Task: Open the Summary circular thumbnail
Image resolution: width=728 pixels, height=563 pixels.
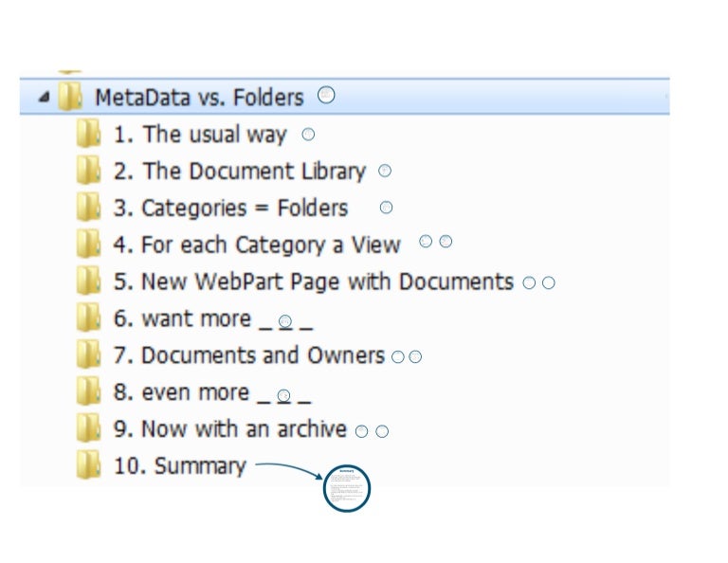Action: 346,489
